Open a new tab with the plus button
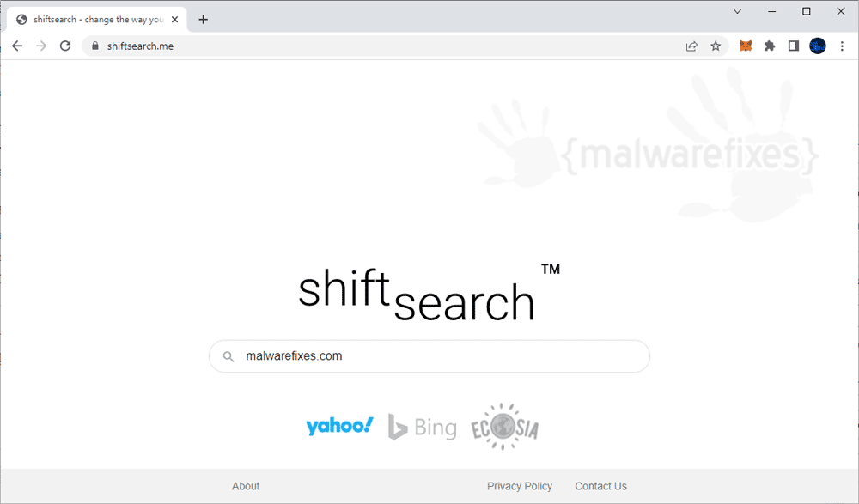 click(x=204, y=20)
